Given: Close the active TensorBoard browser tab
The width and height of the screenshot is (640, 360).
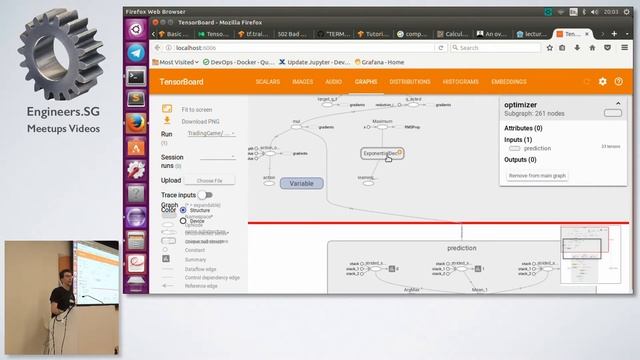Looking at the screenshot, I should (x=587, y=34).
